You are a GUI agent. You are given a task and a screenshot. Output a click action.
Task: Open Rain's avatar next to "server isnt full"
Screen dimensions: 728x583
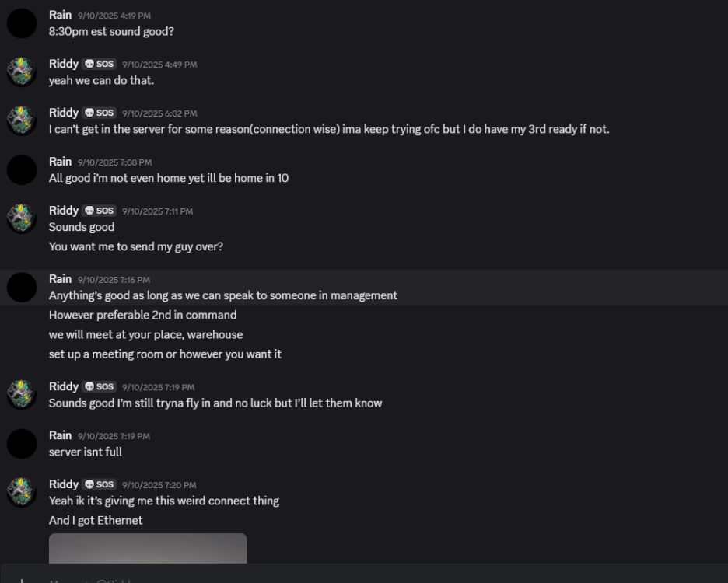coord(22,443)
